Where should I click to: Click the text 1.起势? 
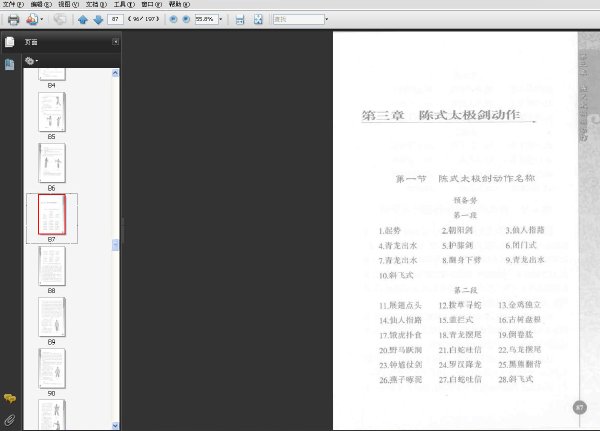click(390, 230)
